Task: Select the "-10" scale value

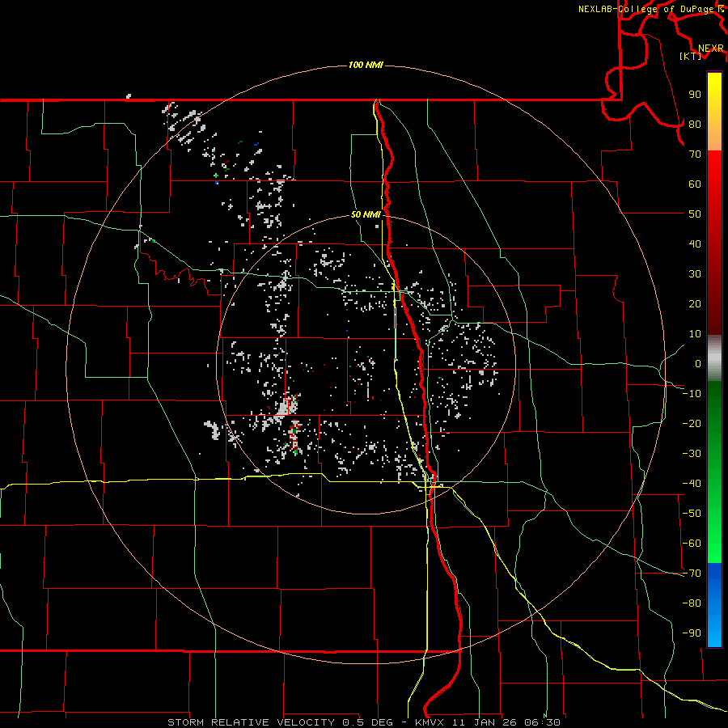Action: (692, 394)
